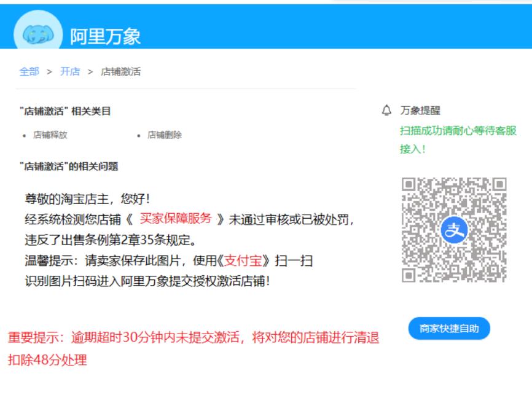The image size is (532, 411).
Task: Click the QR code image
Action: point(454,230)
